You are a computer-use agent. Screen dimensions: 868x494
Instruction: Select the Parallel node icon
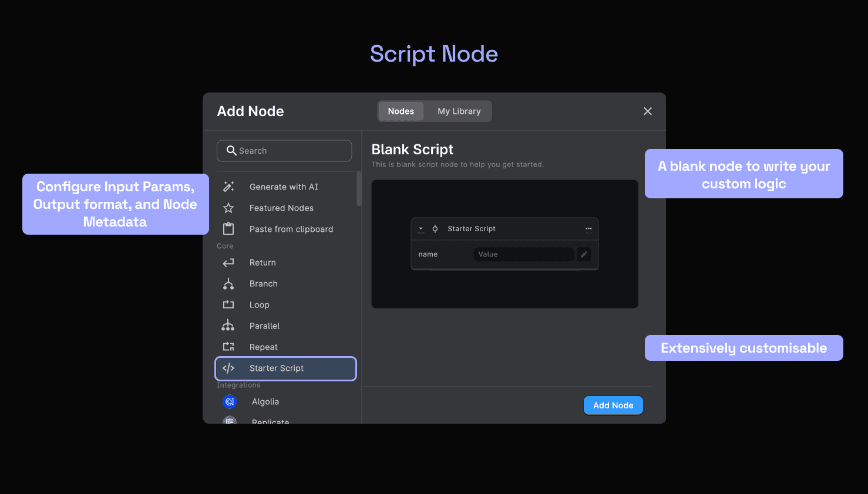tap(228, 326)
